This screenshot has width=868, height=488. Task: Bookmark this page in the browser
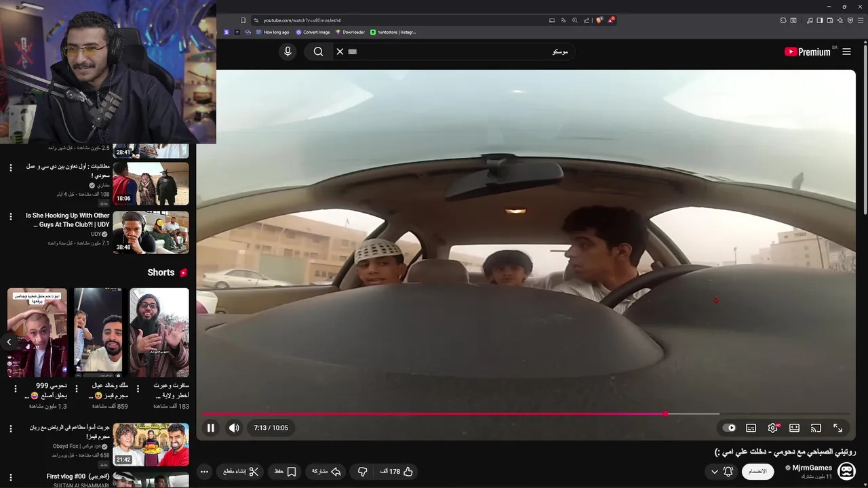243,20
